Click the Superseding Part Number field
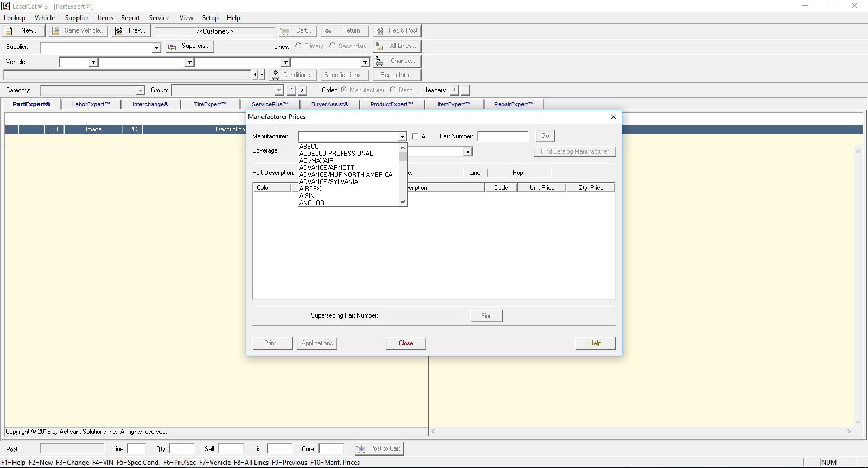This screenshot has width=868, height=468. coord(424,315)
